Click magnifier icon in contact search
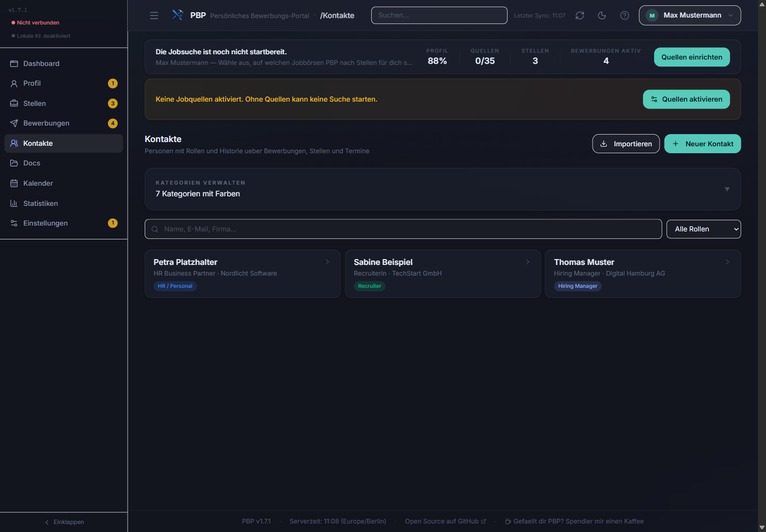This screenshot has width=766, height=532. pos(155,229)
